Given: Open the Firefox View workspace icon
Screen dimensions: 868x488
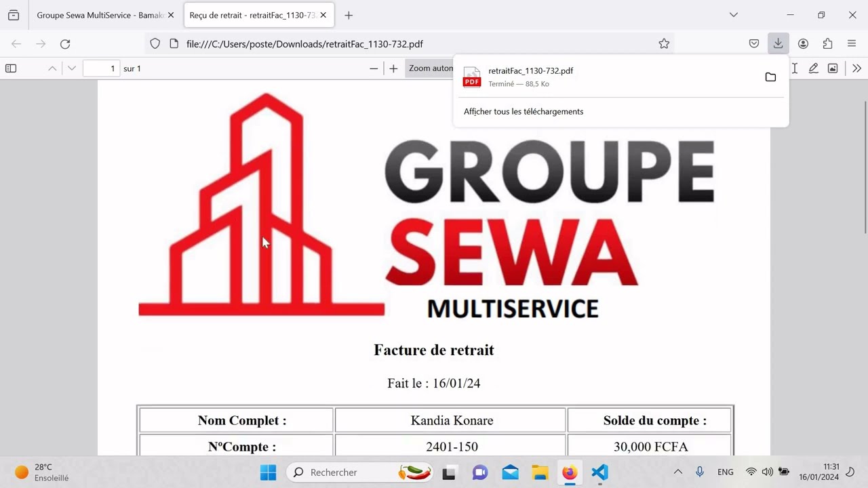Looking at the screenshot, I should pyautogui.click(x=14, y=15).
